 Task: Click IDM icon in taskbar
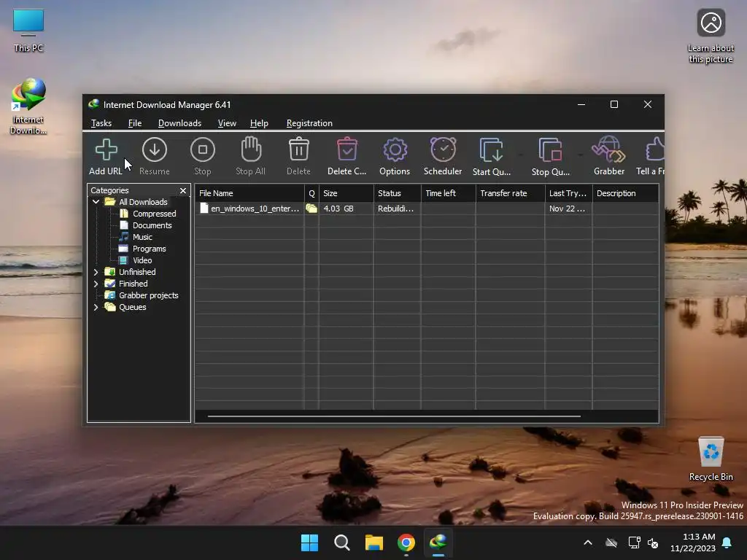pyautogui.click(x=438, y=542)
